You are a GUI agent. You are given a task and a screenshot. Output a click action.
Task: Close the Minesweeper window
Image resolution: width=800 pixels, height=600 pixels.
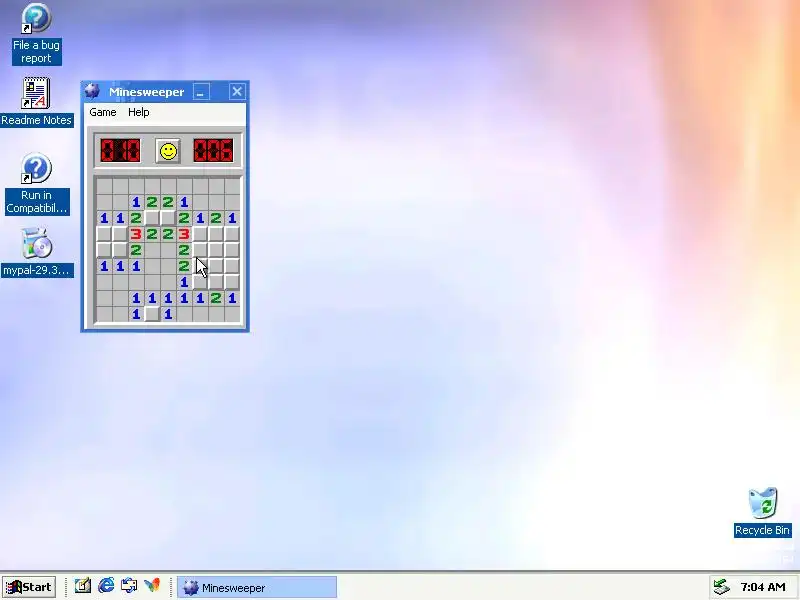tap(237, 92)
